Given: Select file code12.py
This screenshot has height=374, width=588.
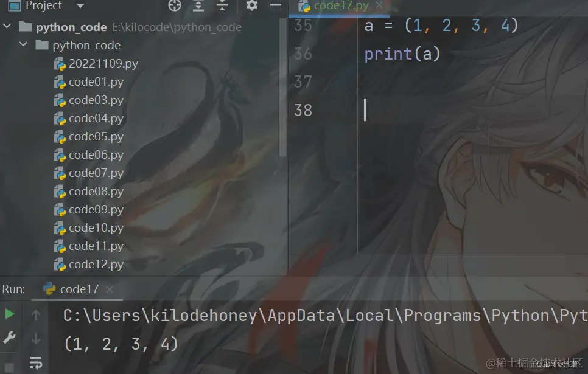Looking at the screenshot, I should (96, 265).
